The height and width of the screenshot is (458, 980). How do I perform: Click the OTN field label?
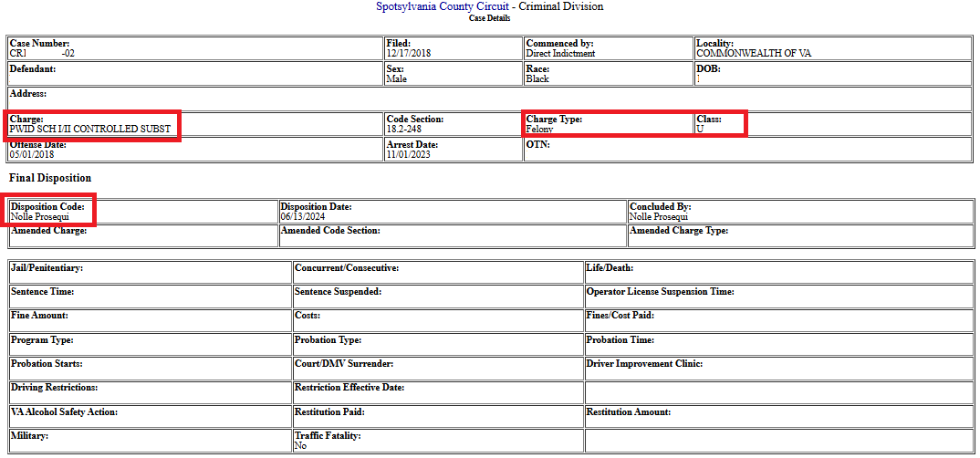pos(538,144)
